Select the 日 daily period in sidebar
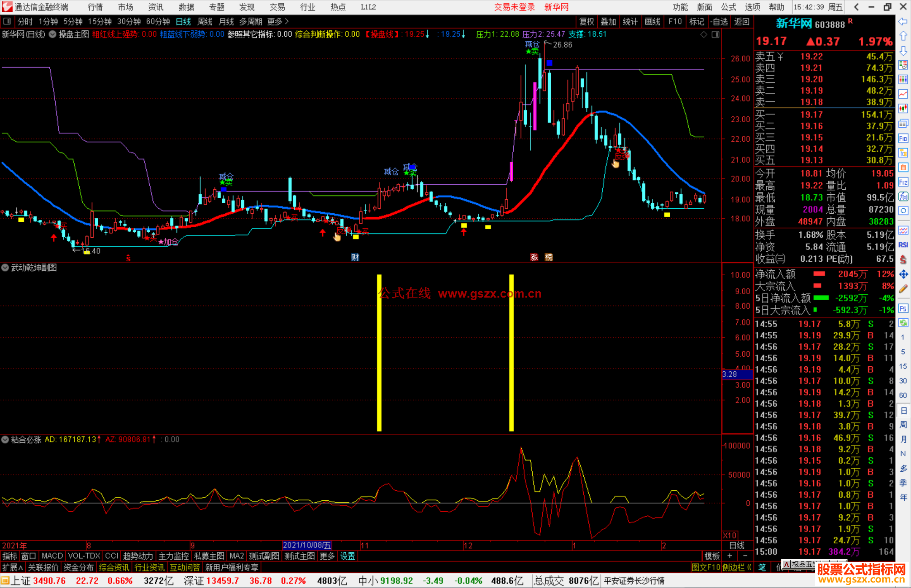 903,411
